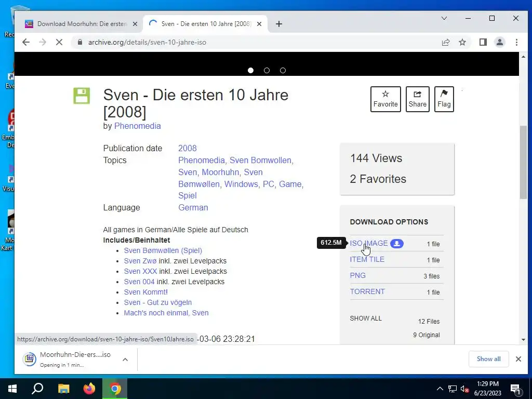Show hidden tray icons chevron
This screenshot has height=399, width=532.
[x=440, y=389]
